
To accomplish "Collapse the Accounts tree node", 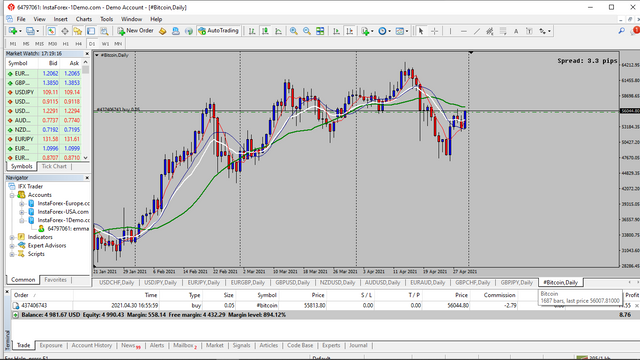I will pyautogui.click(x=12, y=195).
